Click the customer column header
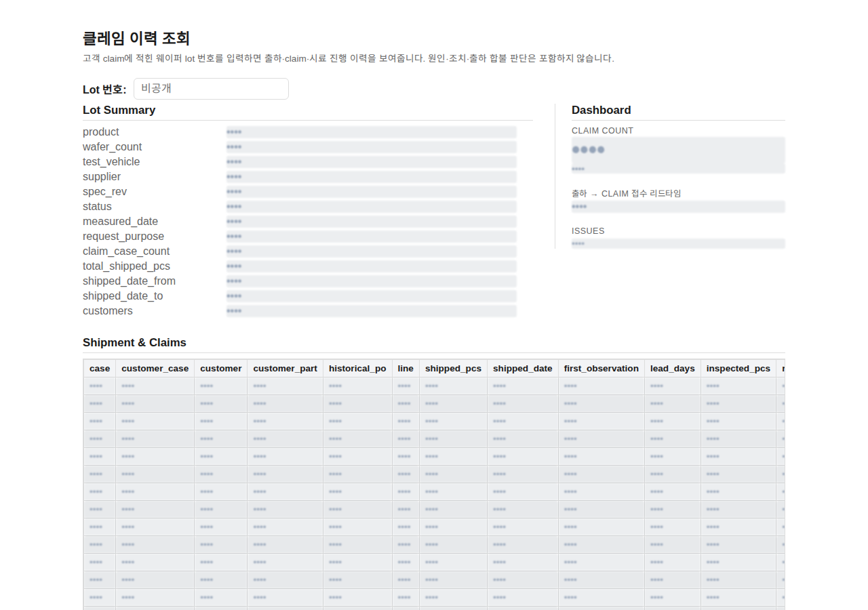The width and height of the screenshot is (868, 610). point(221,369)
